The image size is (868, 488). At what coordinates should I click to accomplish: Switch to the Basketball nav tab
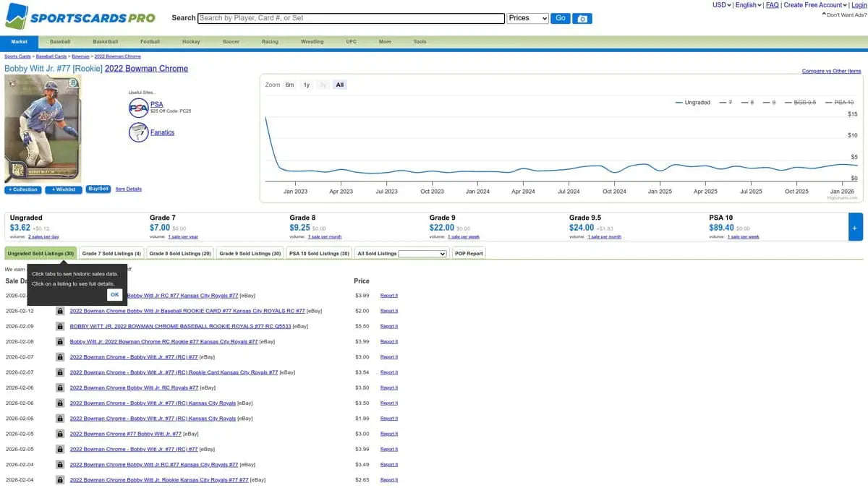105,42
